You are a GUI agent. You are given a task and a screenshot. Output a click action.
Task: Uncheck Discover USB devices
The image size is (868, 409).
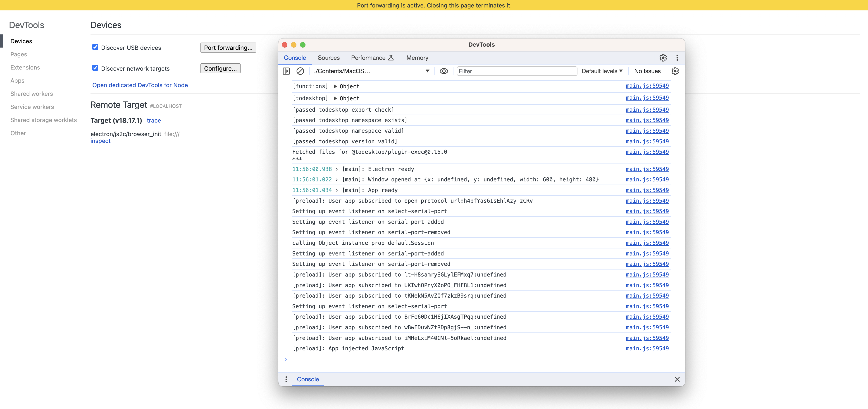[x=95, y=47]
